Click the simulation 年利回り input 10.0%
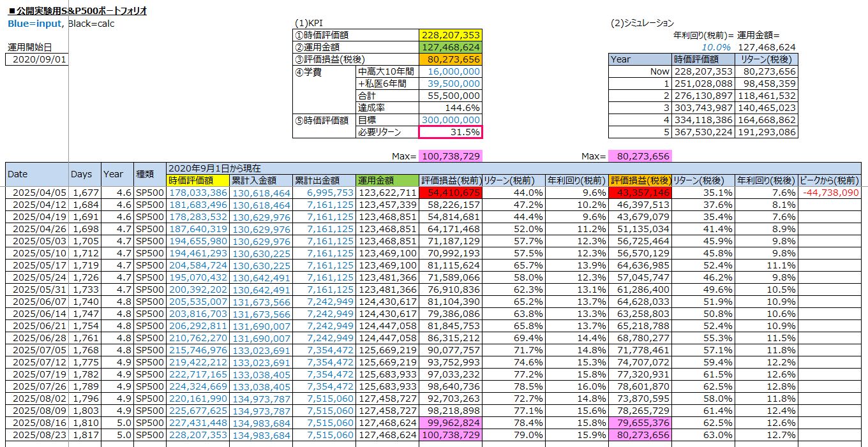868x447 pixels. [715, 47]
